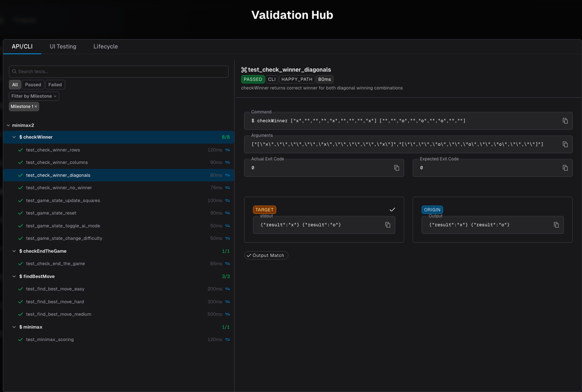Collapse the $ findBestMove section
This screenshot has height=392, width=582.
click(14, 277)
